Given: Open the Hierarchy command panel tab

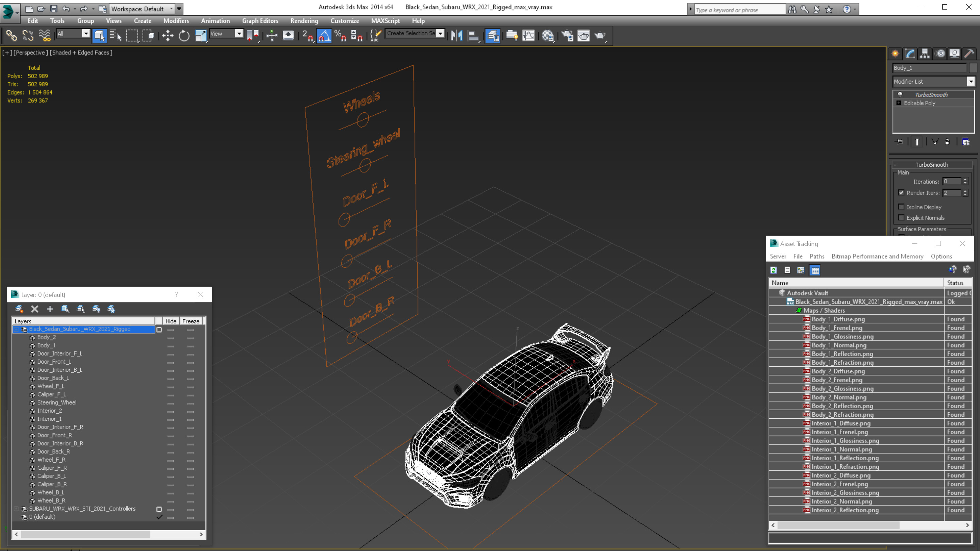Looking at the screenshot, I should (x=925, y=54).
